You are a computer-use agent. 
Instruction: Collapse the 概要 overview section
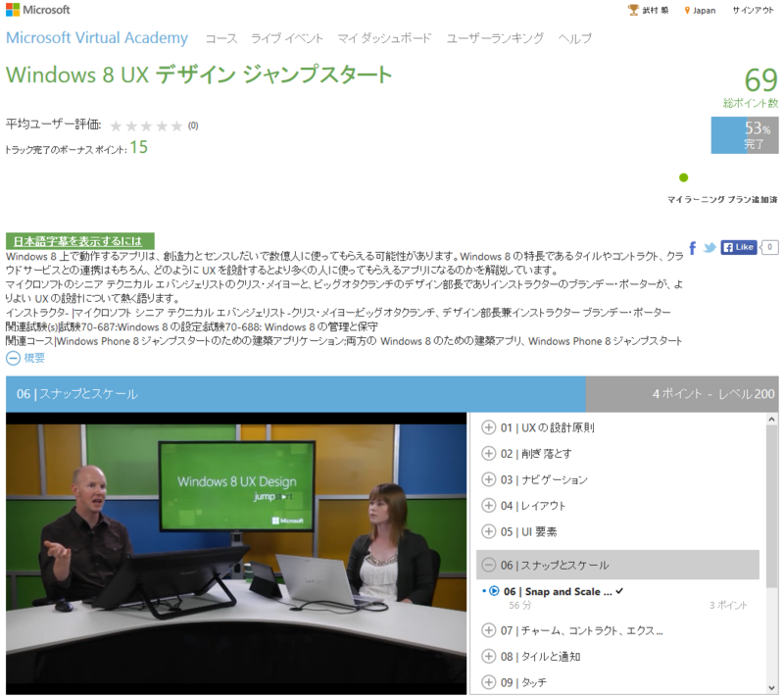pos(13,358)
